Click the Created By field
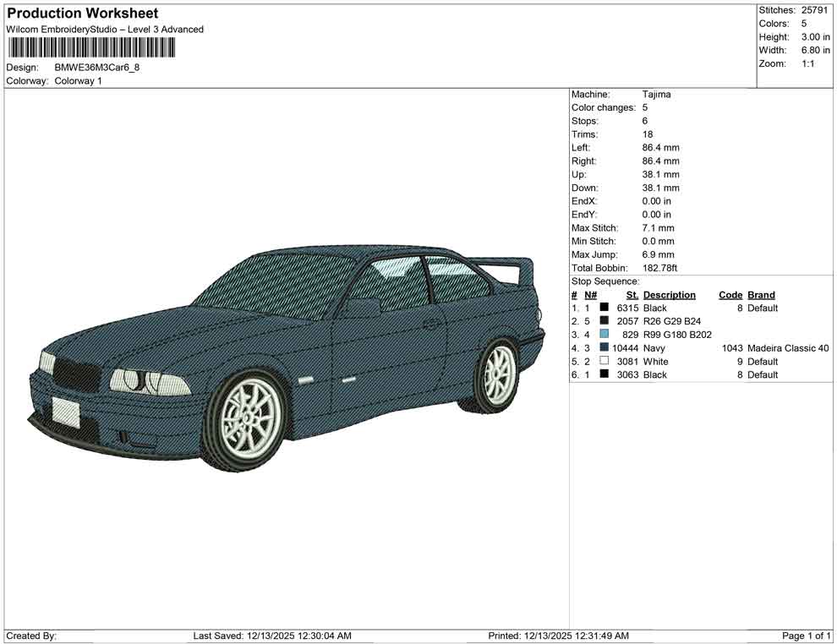The height and width of the screenshot is (644, 837). [x=34, y=636]
